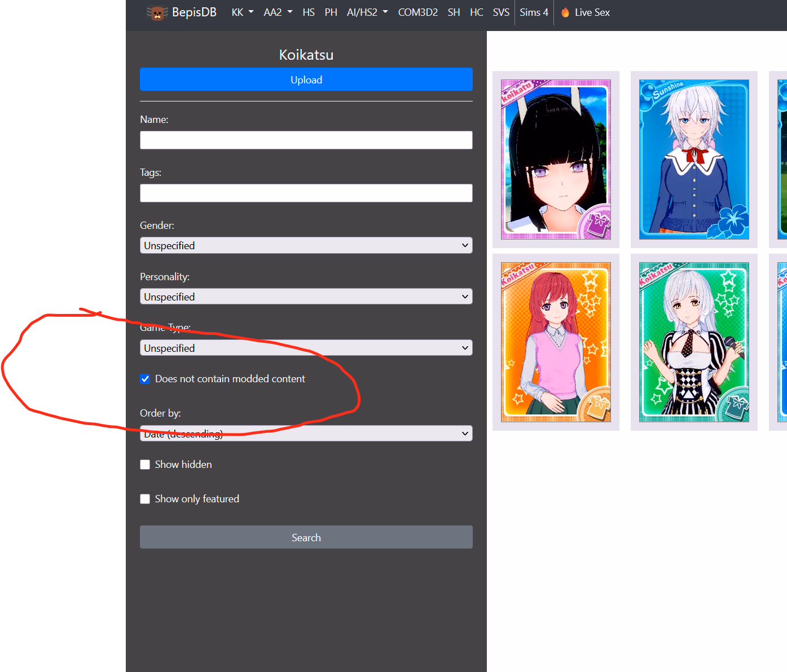Click the BepisDB logo icon
This screenshot has height=672, width=787.
coord(157,12)
